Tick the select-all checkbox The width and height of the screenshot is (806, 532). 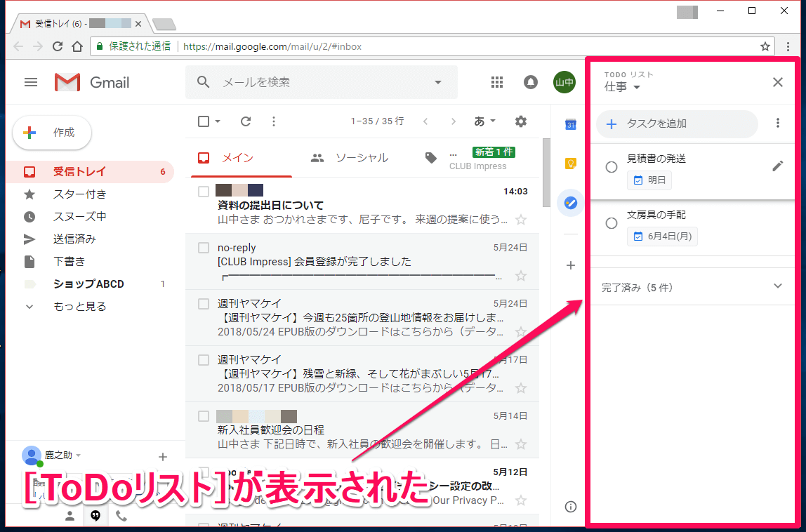tap(204, 121)
